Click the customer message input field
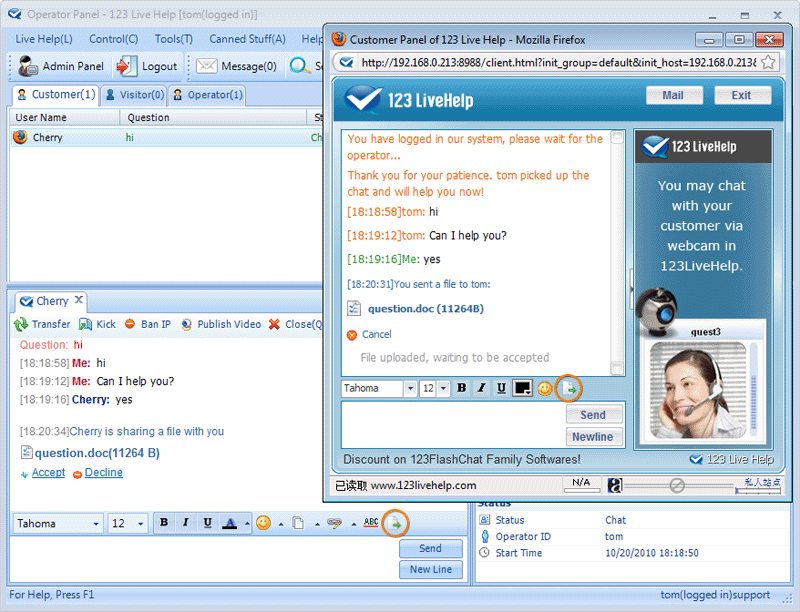The image size is (800, 612). [x=453, y=425]
